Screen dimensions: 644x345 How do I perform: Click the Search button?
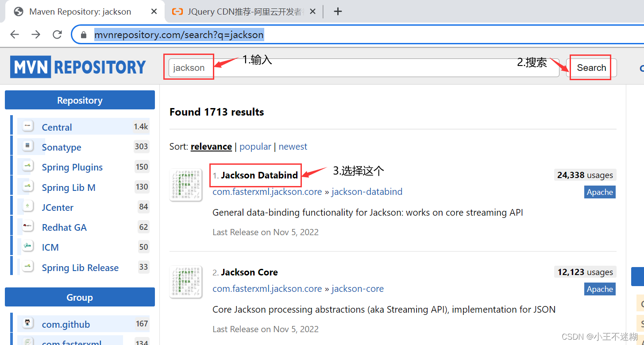coord(591,68)
